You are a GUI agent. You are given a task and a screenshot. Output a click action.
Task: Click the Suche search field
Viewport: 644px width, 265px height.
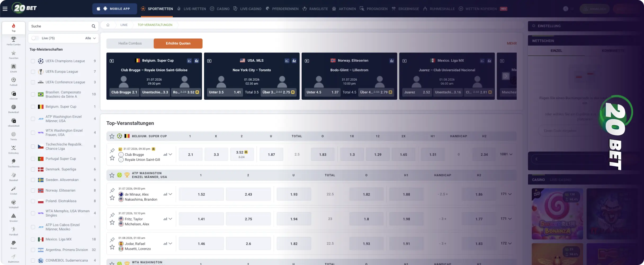point(63,26)
